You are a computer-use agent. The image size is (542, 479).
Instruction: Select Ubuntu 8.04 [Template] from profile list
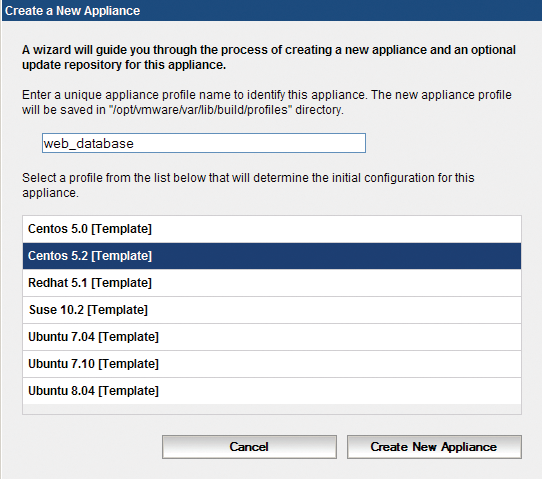pos(272,391)
